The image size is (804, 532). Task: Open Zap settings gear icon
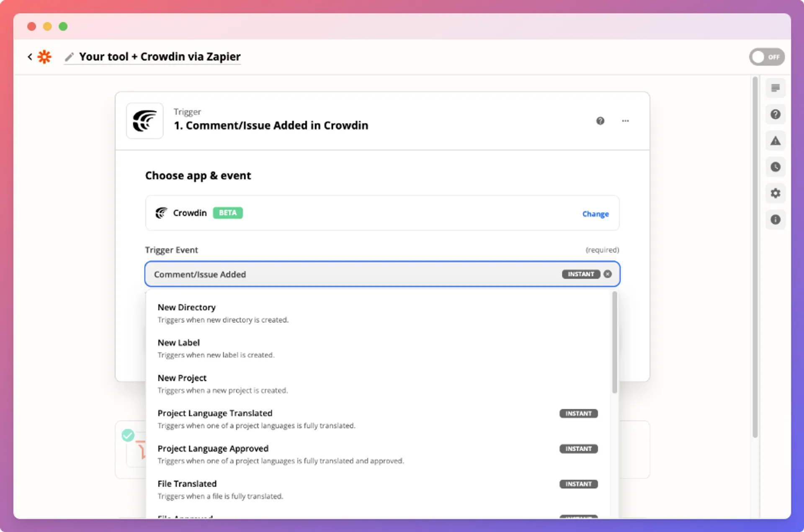[775, 193]
